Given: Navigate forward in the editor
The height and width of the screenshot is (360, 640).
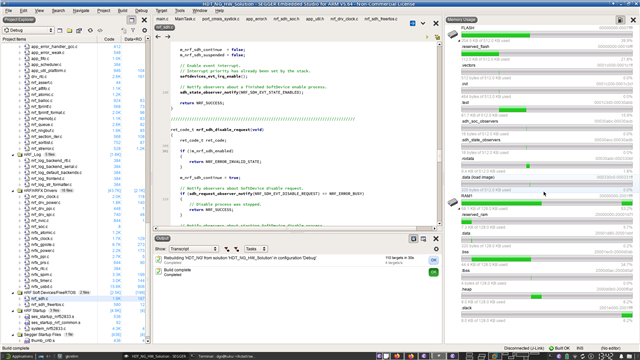Looking at the screenshot, I should [x=168, y=37].
